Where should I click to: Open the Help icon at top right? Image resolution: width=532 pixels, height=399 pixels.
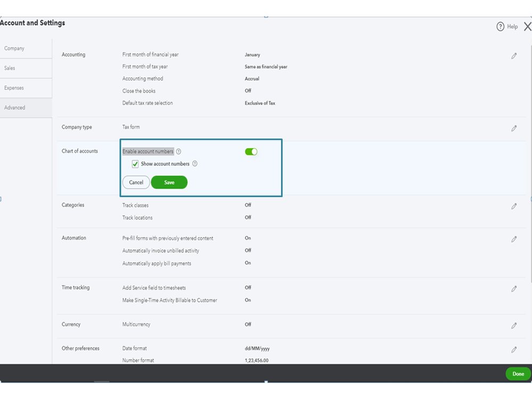501,27
